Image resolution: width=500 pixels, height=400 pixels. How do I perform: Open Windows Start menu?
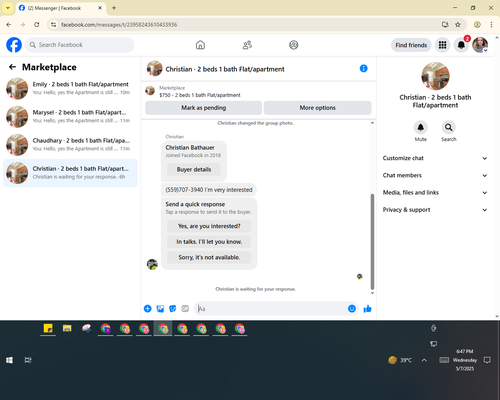(9, 360)
